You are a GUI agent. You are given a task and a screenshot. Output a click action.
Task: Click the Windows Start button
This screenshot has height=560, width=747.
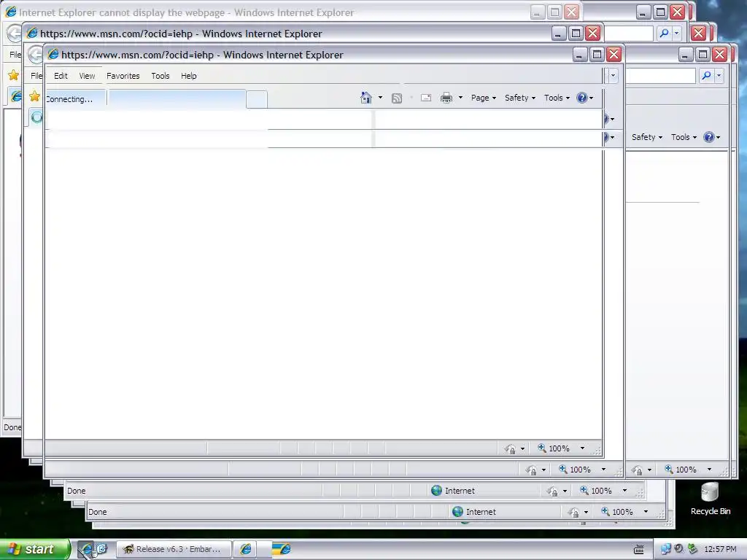click(x=34, y=549)
